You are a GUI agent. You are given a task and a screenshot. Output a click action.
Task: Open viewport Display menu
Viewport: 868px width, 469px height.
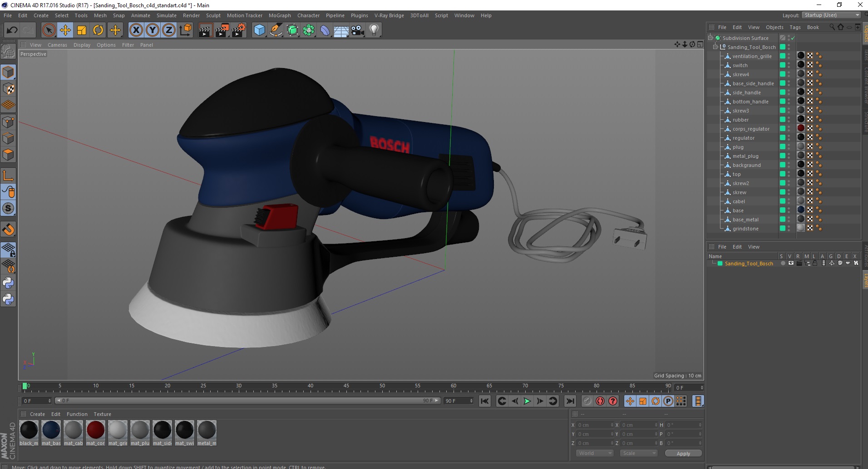[82, 45]
